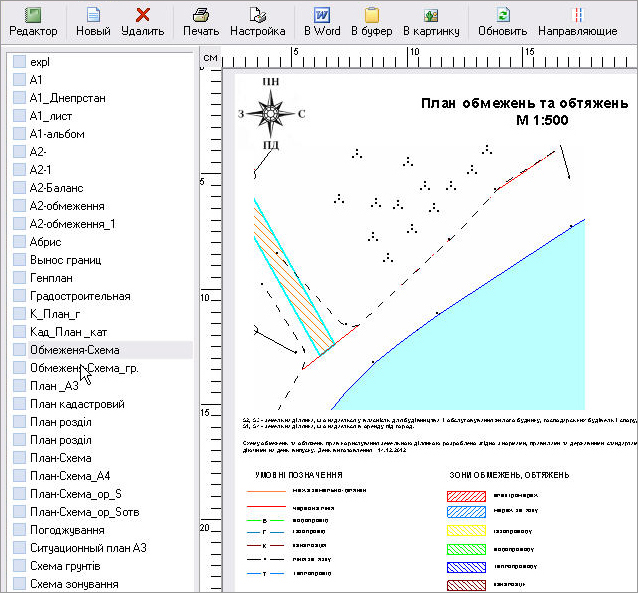Viewport: 638px width, 593px height.
Task: Click the light blue hatched legend swatch
Action: pyautogui.click(x=466, y=512)
